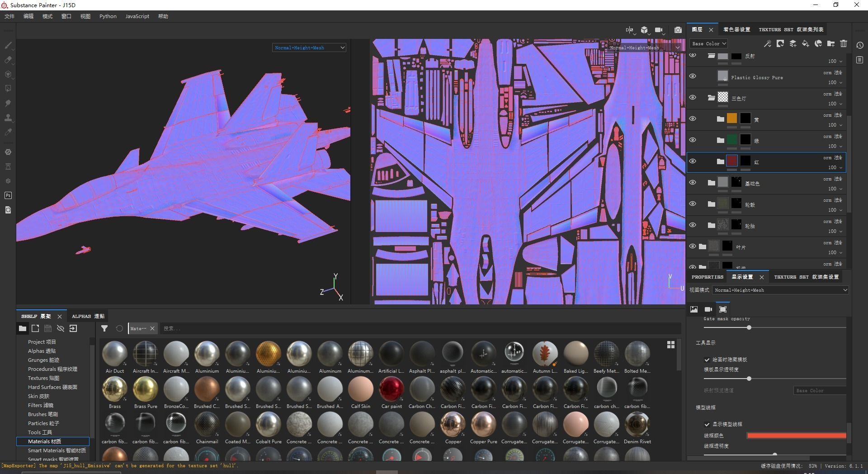The height and width of the screenshot is (474, 868).
Task: Open the viewport symmetry settings icon
Action: coord(630,30)
